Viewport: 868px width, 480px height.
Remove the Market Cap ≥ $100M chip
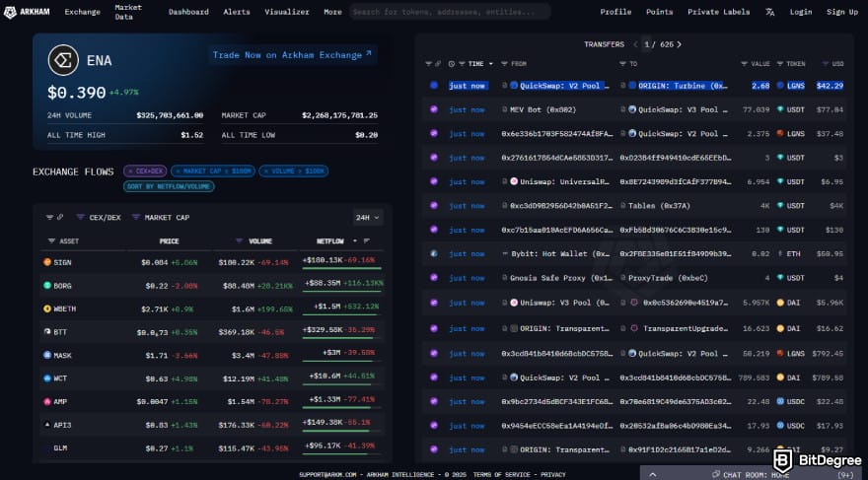coord(213,171)
